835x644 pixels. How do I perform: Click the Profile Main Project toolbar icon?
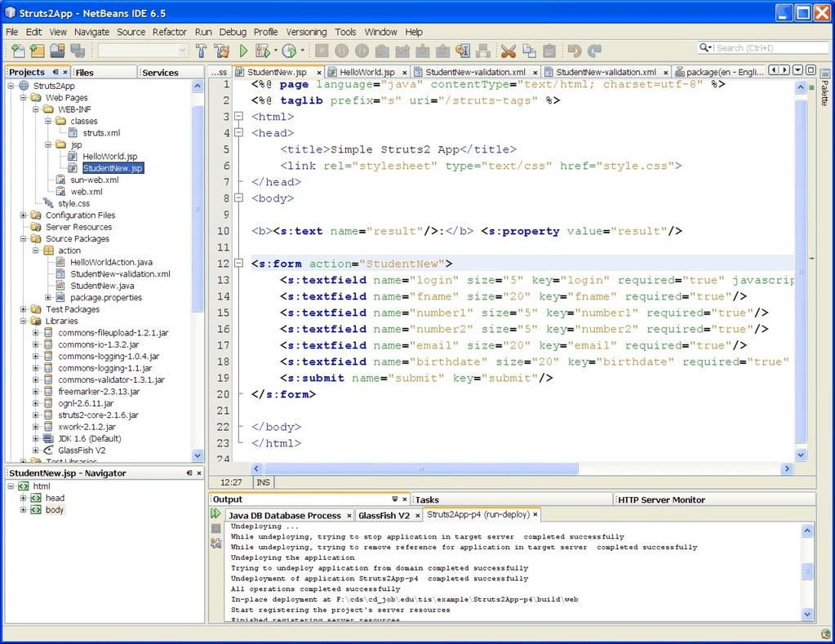289,51
